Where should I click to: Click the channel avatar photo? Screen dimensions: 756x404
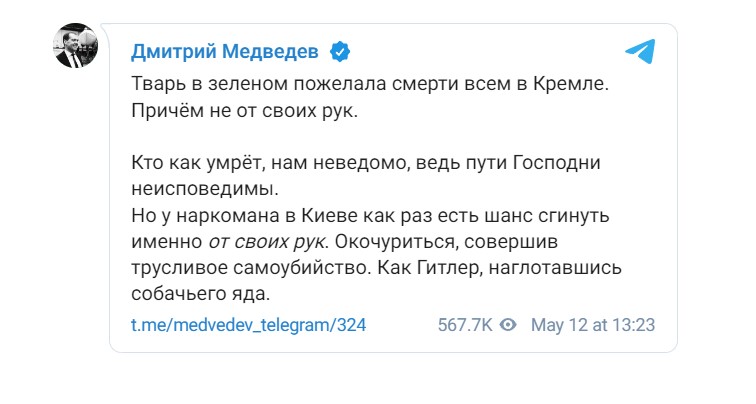tap(76, 44)
